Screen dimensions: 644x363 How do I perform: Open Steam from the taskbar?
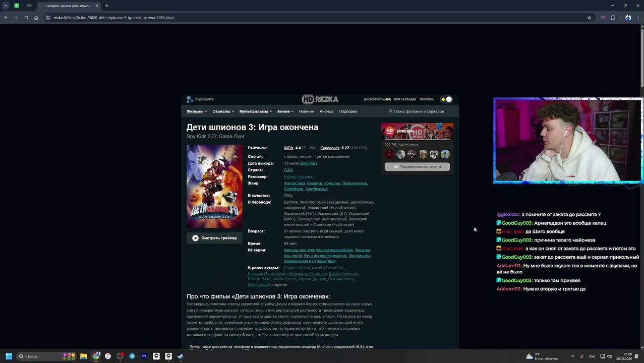[x=181, y=356]
